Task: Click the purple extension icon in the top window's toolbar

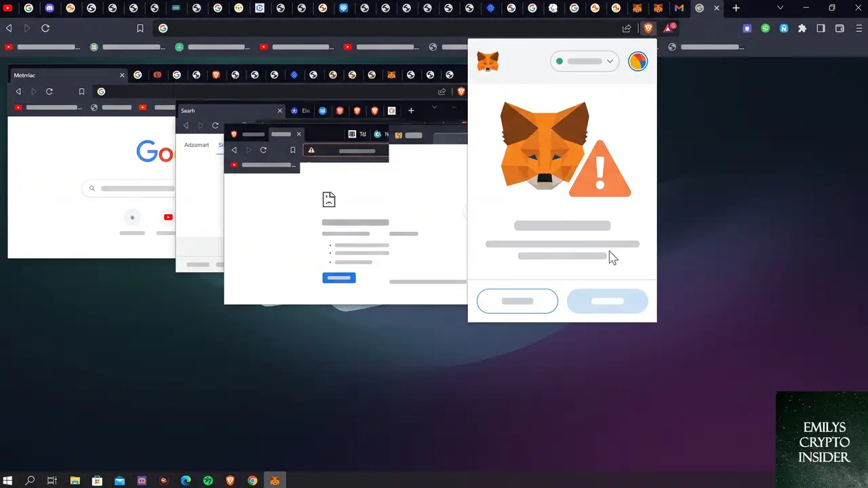Action: click(747, 28)
